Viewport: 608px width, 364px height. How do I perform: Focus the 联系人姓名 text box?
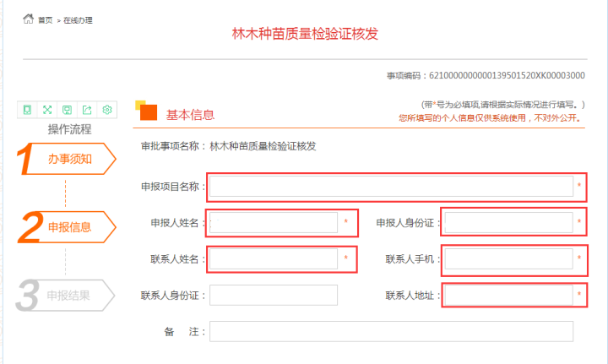tap(274, 258)
